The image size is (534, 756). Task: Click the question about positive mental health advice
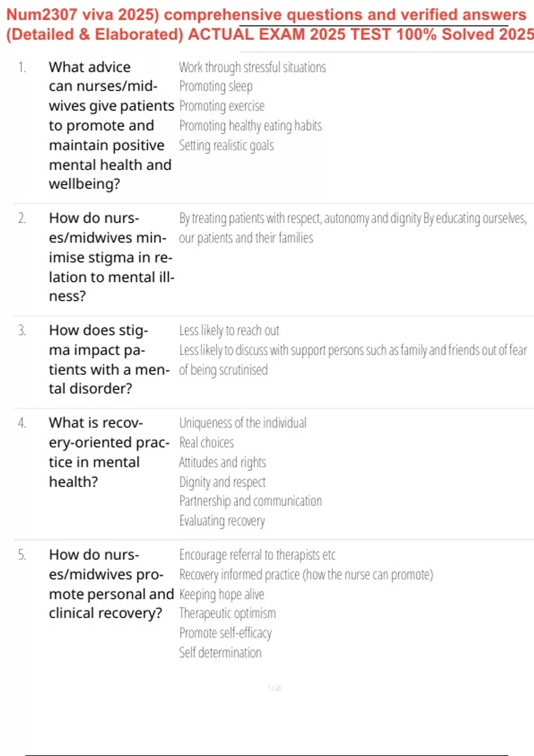[x=110, y=125]
